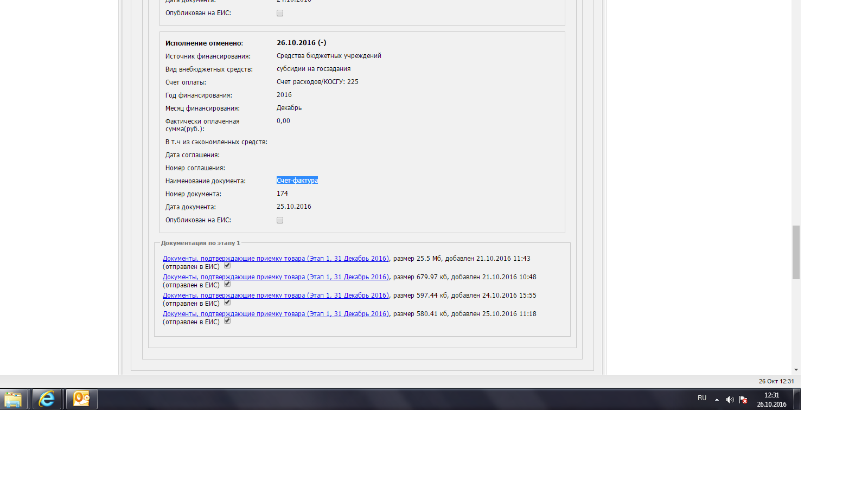The image size is (868, 488).
Task: Click 'Наименование документа:' label
Action: tap(206, 181)
